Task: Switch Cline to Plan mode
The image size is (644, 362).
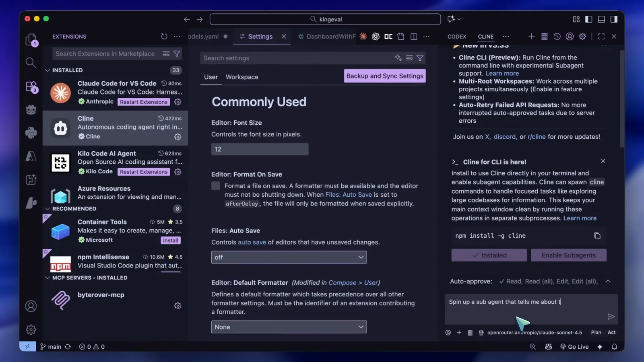Action: coord(596,332)
